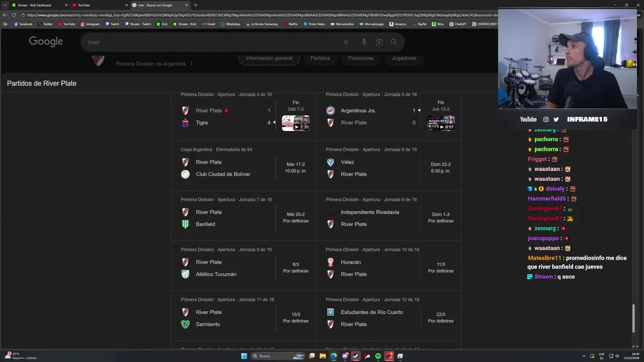Click the magnifier search button

(394, 42)
